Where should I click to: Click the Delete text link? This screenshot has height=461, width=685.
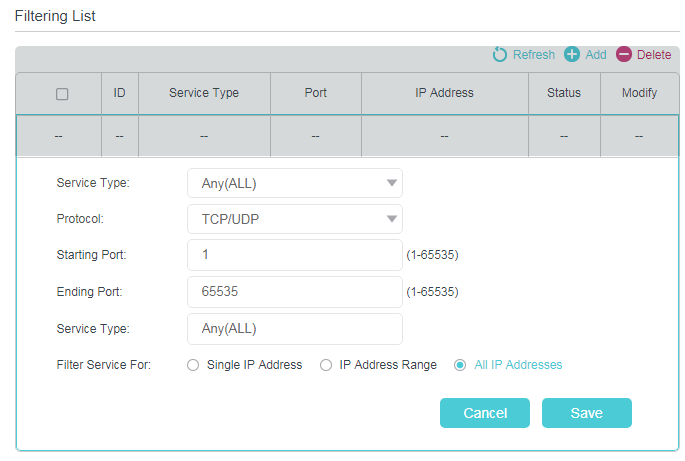pyautogui.click(x=654, y=55)
